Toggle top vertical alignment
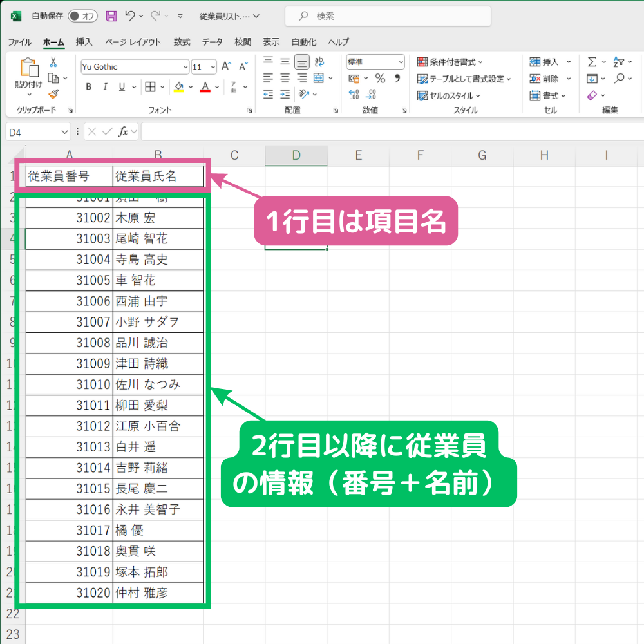Viewport: 644px width, 644px height. [x=268, y=62]
